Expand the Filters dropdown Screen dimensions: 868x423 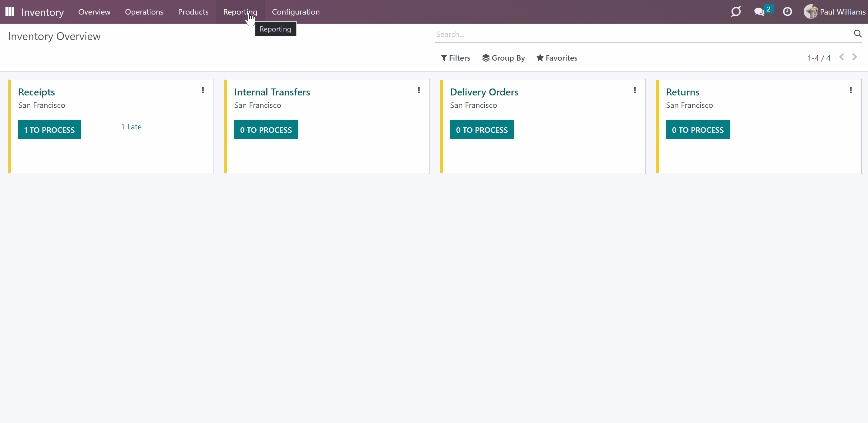[x=456, y=58]
